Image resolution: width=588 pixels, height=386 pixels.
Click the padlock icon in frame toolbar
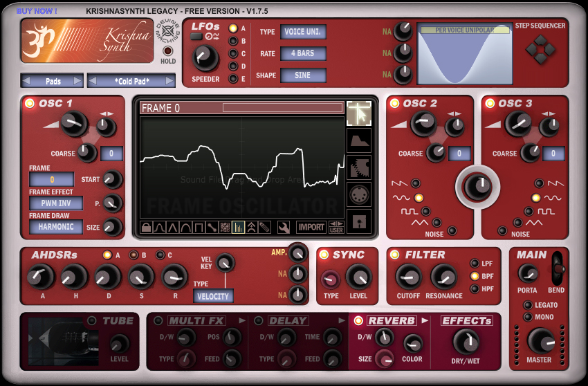tap(146, 228)
